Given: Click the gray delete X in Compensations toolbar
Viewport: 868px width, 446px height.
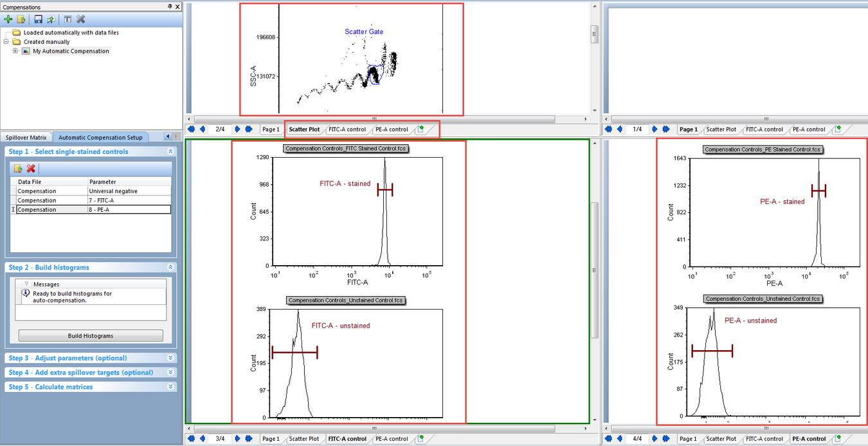Looking at the screenshot, I should point(81,19).
